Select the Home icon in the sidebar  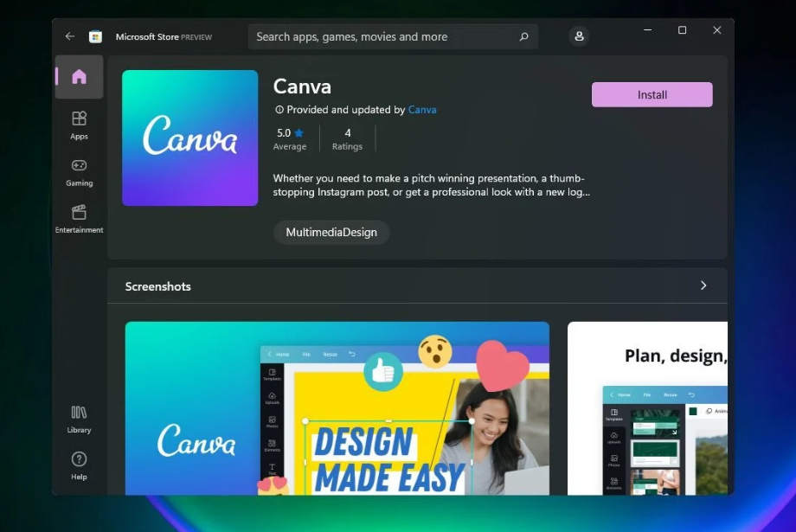(x=79, y=77)
